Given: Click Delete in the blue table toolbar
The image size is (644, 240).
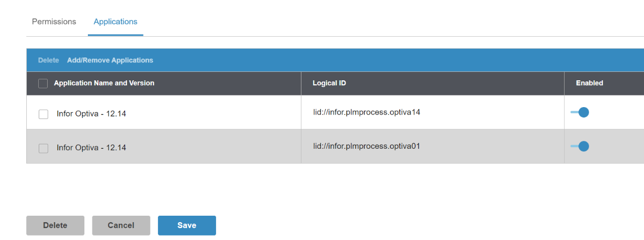Looking at the screenshot, I should (49, 60).
